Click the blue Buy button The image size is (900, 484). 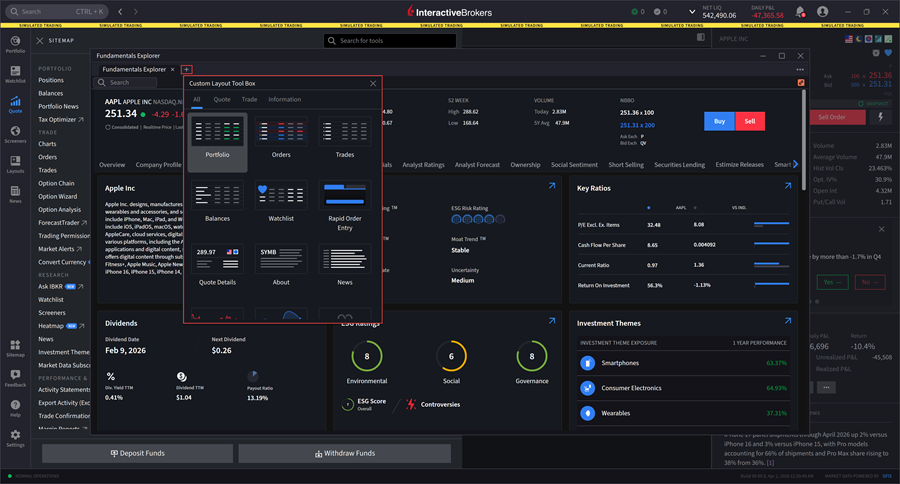click(718, 121)
